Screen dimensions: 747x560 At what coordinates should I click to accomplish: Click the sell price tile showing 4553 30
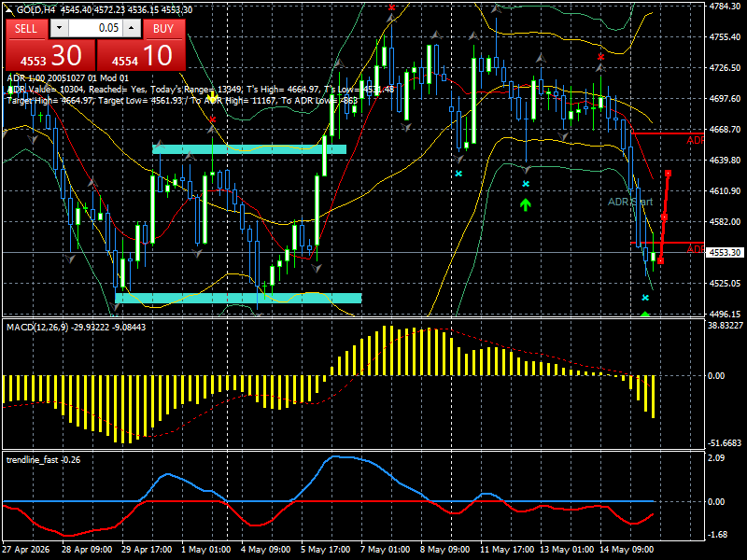pos(50,55)
